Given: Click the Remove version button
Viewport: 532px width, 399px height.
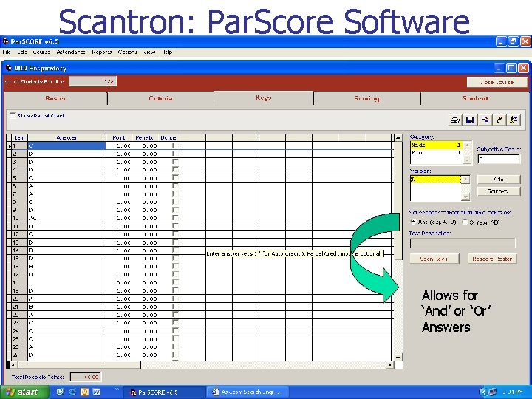Looking at the screenshot, I should (499, 191).
